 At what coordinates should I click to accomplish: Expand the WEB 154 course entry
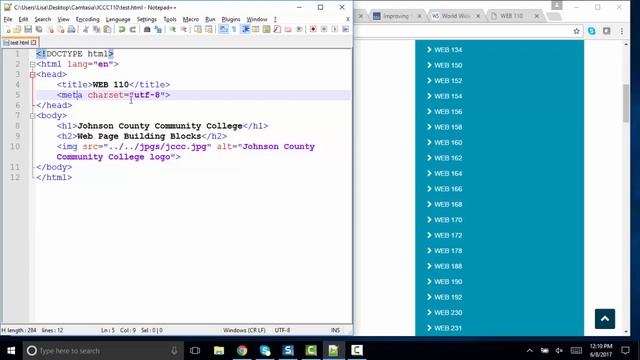[x=444, y=96]
